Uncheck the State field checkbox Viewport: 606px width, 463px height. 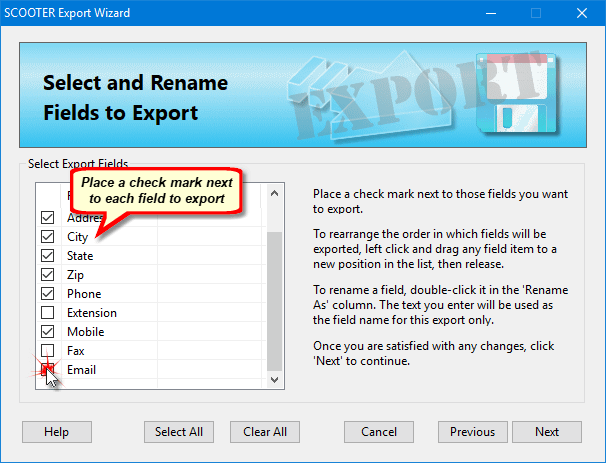[48, 255]
